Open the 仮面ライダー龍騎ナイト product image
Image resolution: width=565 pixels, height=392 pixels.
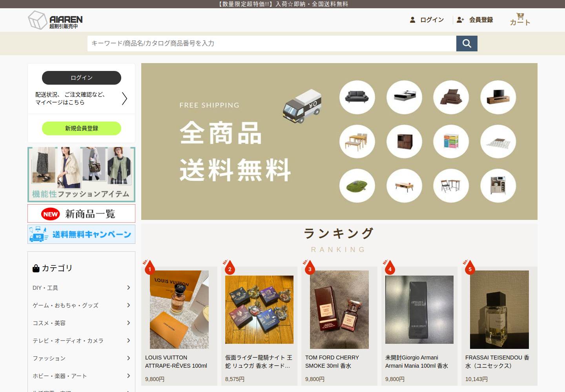point(259,310)
